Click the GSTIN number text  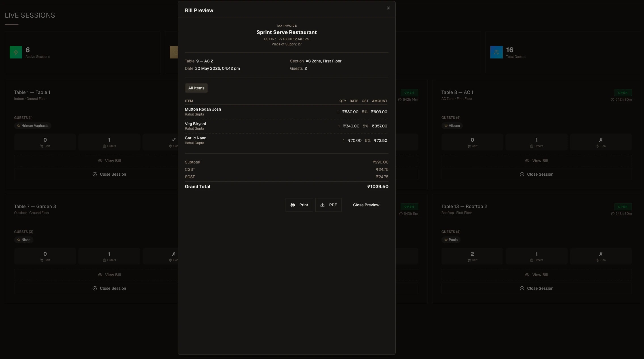[x=286, y=39]
